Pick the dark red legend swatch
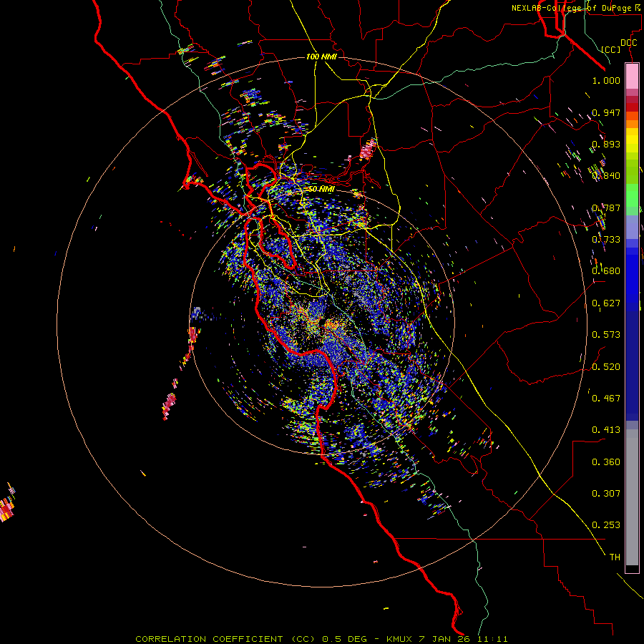The image size is (644, 644). tap(632, 107)
